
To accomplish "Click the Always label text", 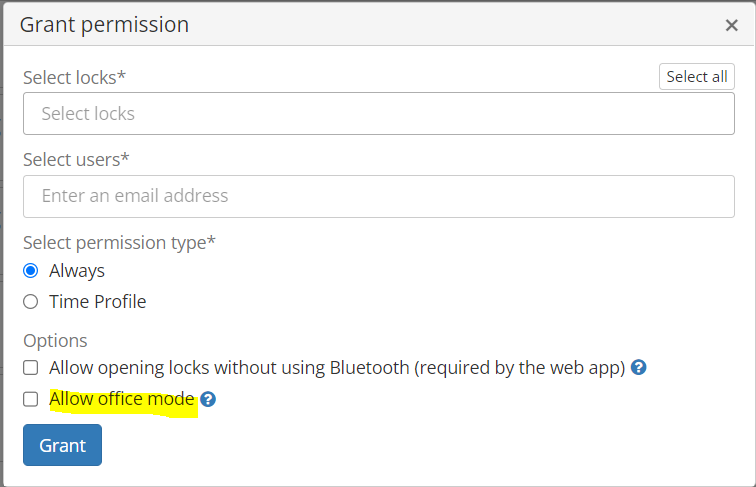I will [77, 271].
